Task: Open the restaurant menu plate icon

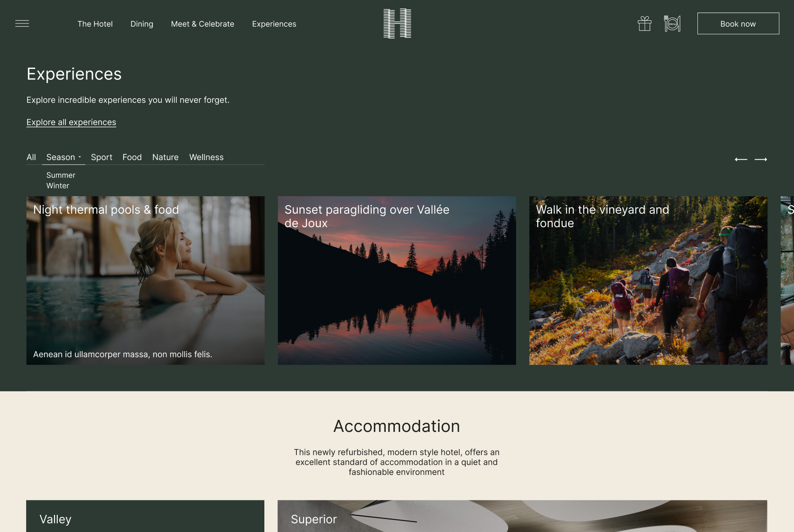Action: pos(672,23)
